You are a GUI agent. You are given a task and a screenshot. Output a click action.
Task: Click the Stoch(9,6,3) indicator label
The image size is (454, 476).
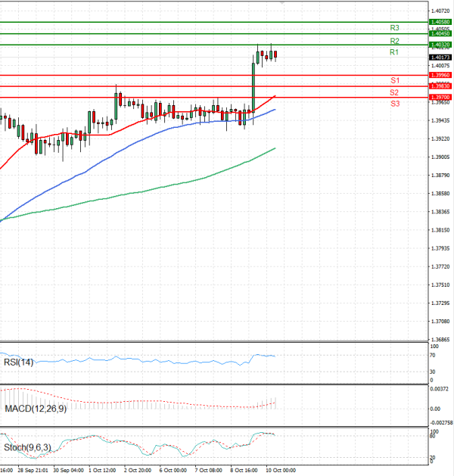[x=27, y=448]
